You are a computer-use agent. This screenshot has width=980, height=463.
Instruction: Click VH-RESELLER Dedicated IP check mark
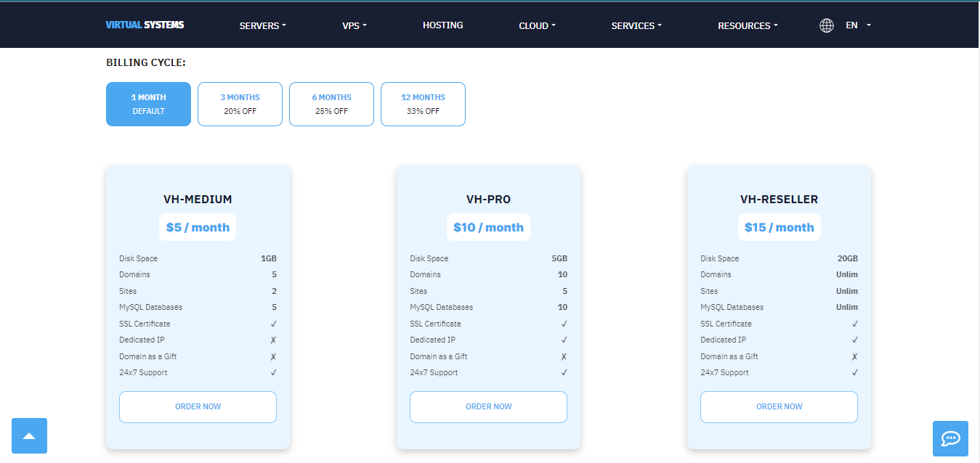[x=854, y=340]
